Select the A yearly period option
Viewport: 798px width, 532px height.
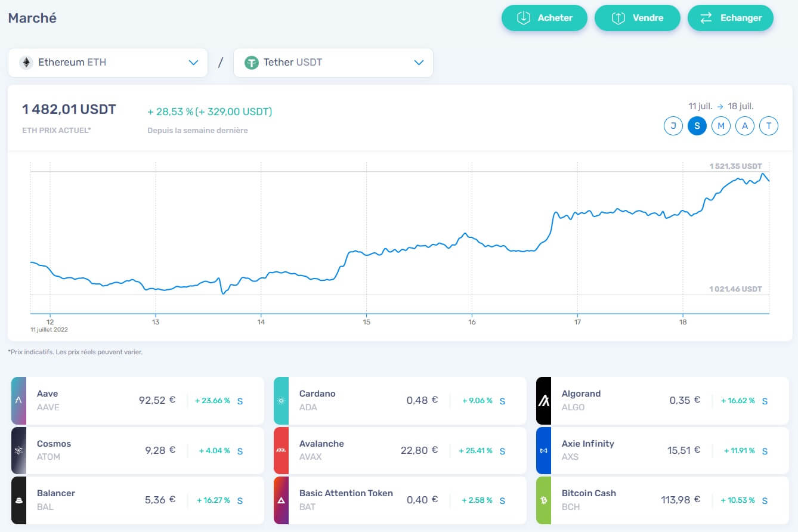[744, 126]
